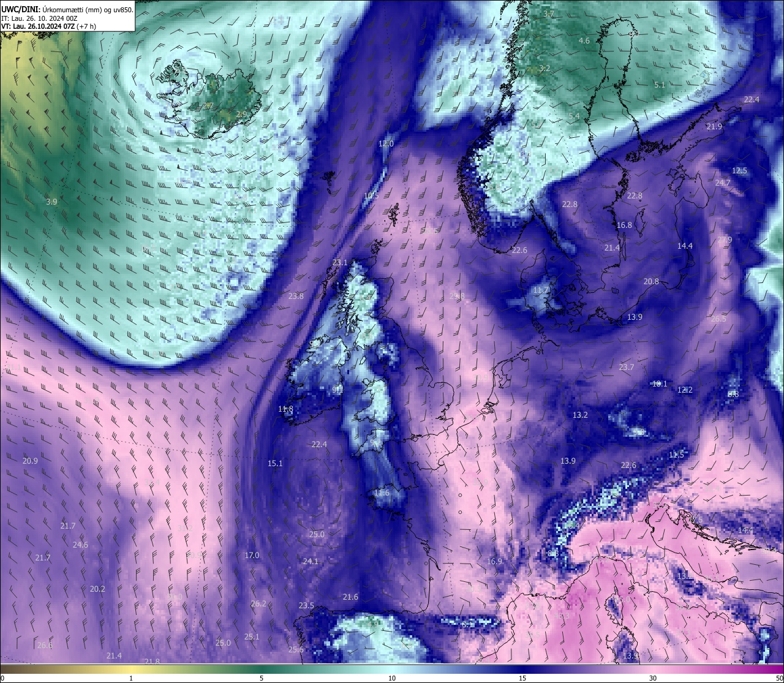Select the 4.6 map value
This screenshot has height=683, width=784.
click(x=584, y=40)
